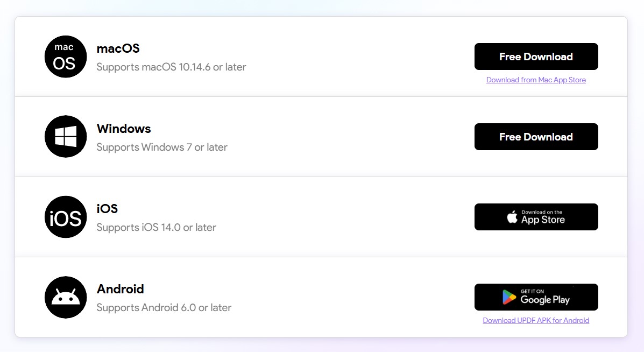Select the Windows heading text

[x=123, y=129]
